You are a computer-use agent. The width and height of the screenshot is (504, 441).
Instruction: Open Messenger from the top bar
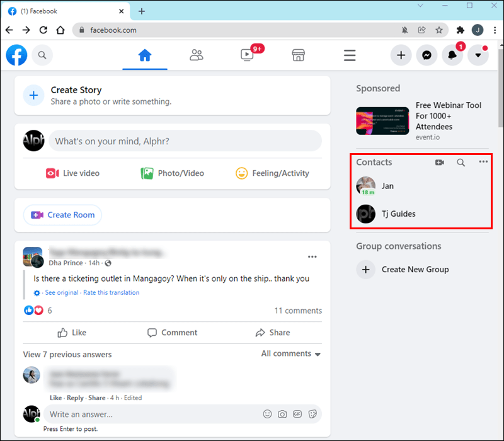[x=427, y=55]
